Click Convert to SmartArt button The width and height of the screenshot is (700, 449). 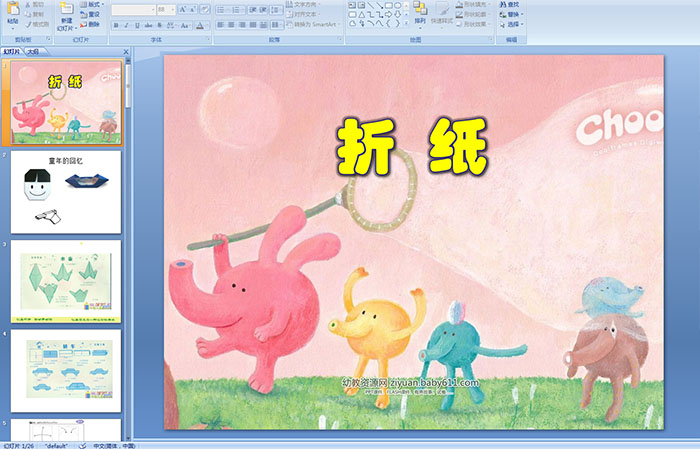coord(313,24)
